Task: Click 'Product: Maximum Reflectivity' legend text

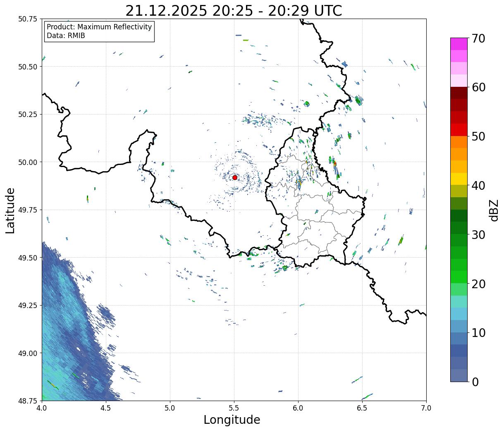Action: 99,27
